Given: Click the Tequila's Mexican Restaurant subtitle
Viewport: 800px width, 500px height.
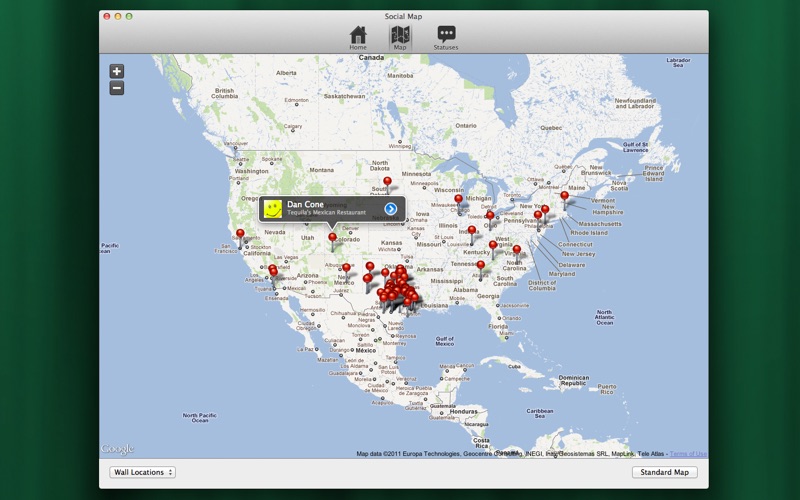Looking at the screenshot, I should [326, 212].
